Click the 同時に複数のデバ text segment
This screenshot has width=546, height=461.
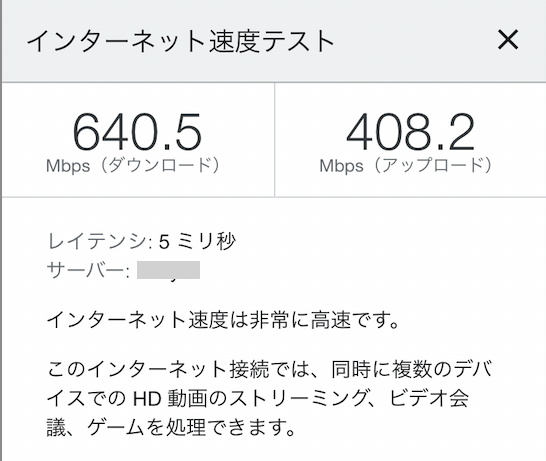[x=412, y=369]
